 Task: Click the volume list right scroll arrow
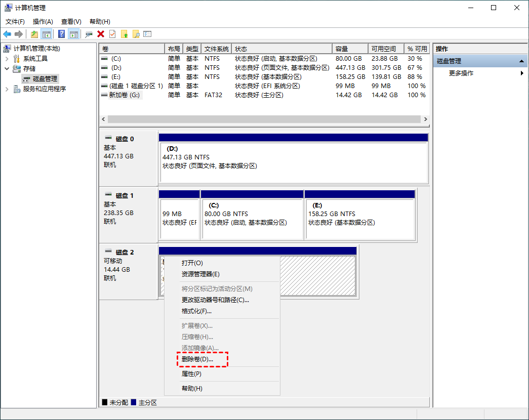click(x=425, y=119)
